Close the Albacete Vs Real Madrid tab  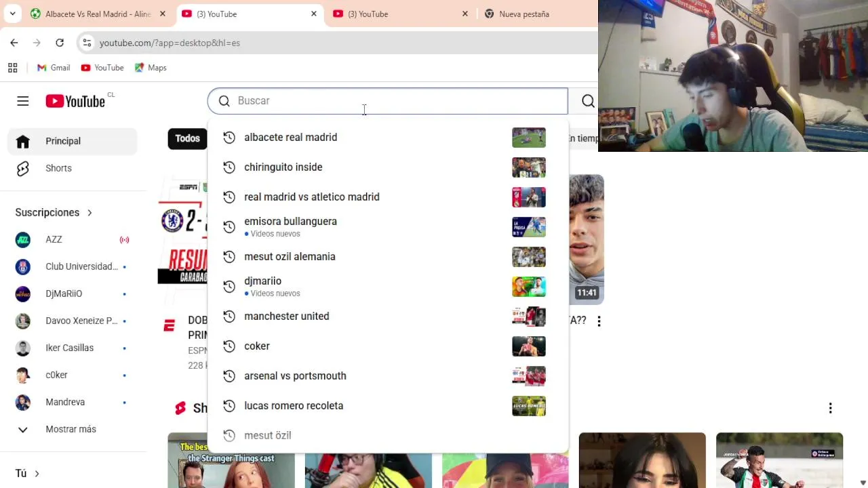[162, 14]
